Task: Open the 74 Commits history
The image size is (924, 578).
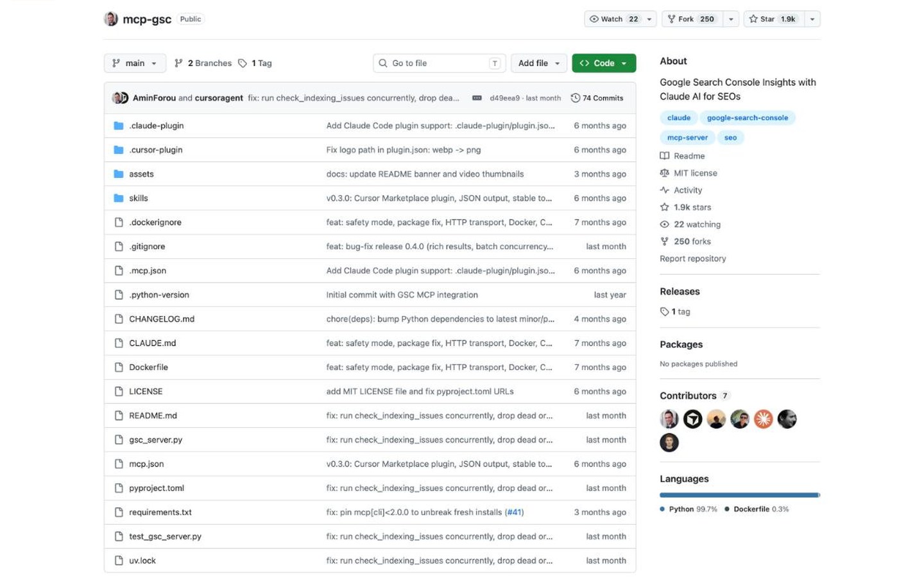Action: 597,98
